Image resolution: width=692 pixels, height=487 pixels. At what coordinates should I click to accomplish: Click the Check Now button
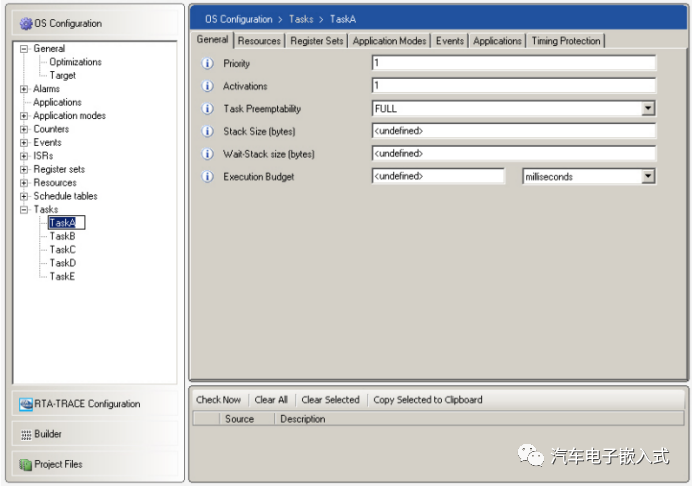218,400
